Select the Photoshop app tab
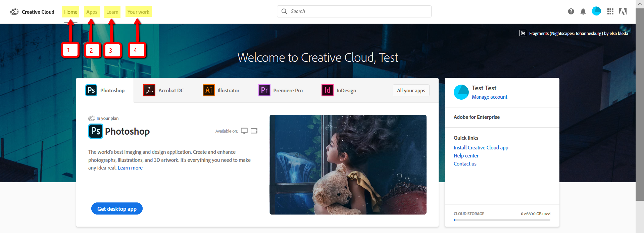The height and width of the screenshot is (233, 644). pyautogui.click(x=105, y=90)
